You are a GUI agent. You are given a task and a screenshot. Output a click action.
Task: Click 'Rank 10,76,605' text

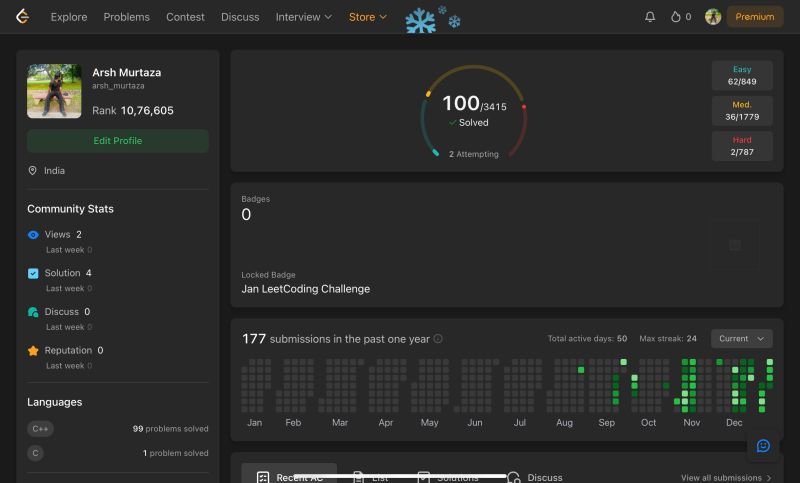pyautogui.click(x=133, y=110)
